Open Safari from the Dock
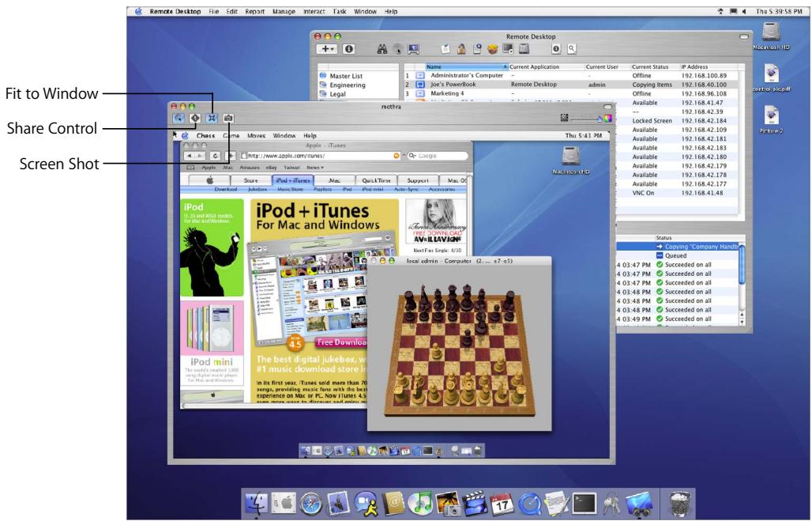The height and width of the screenshot is (521, 812). coord(311,504)
